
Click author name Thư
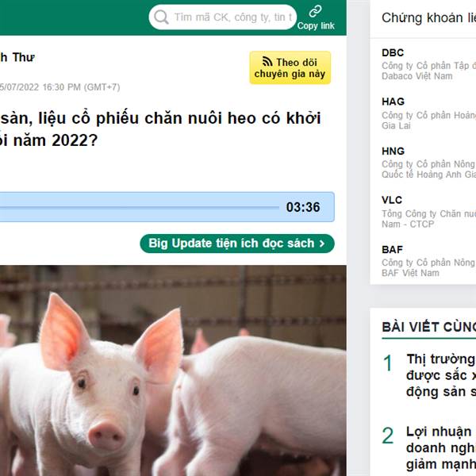[23, 57]
